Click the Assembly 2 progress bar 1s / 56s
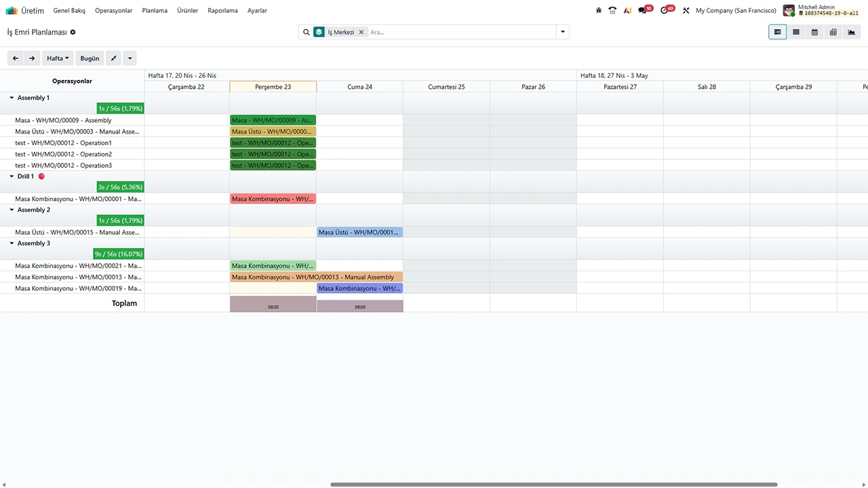This screenshot has width=868, height=488. coord(121,220)
